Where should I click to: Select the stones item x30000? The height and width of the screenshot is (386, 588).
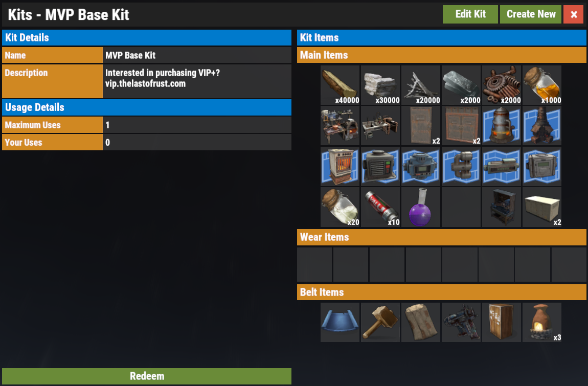pos(380,85)
